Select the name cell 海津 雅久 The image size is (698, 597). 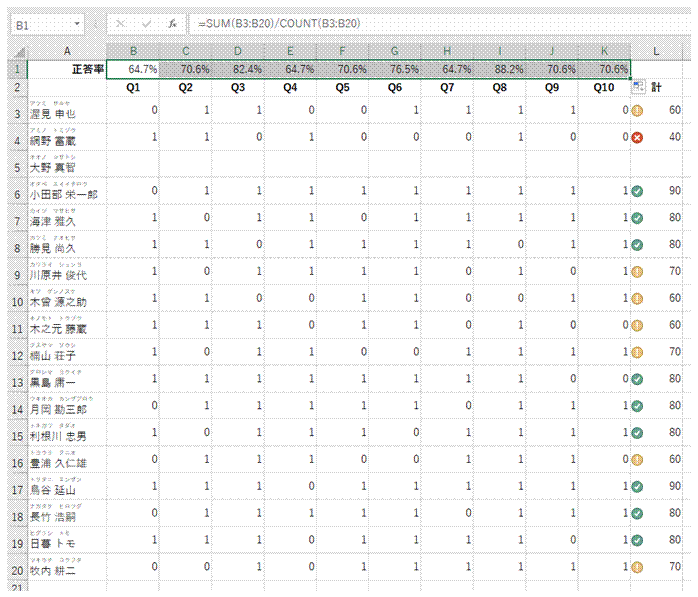click(67, 218)
